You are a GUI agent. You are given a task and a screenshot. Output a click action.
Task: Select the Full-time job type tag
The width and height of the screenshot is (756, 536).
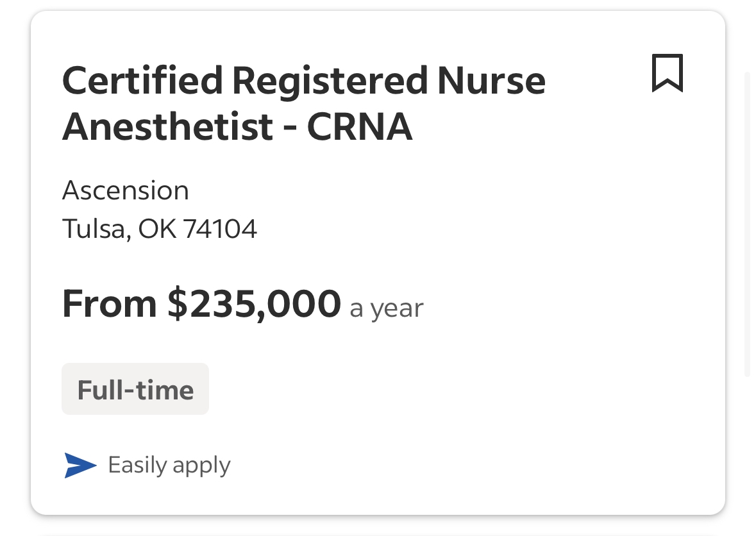point(135,389)
